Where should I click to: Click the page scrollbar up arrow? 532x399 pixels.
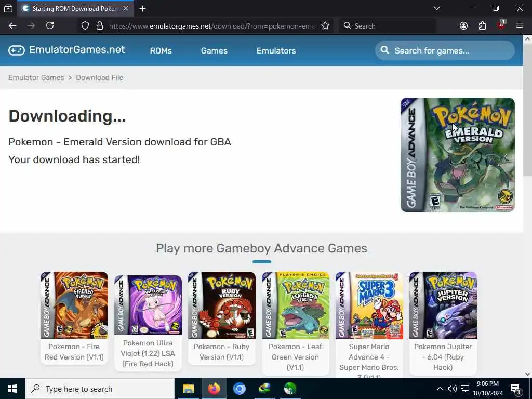click(527, 39)
